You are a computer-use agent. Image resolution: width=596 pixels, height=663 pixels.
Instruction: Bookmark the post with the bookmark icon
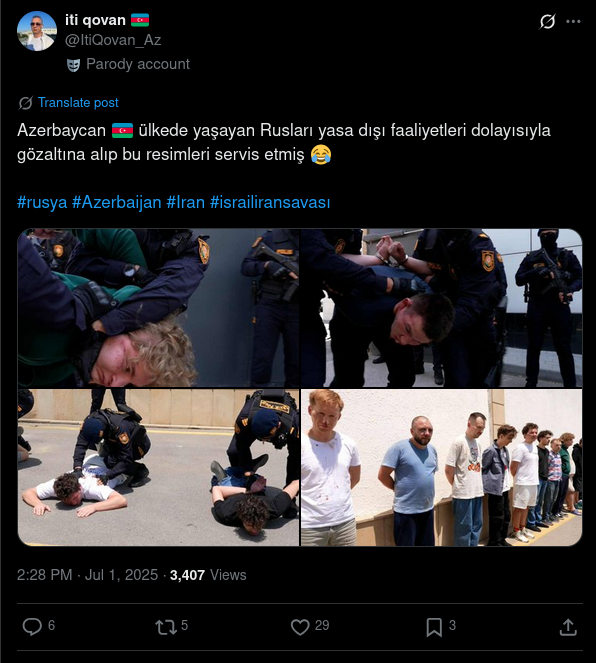coord(434,627)
